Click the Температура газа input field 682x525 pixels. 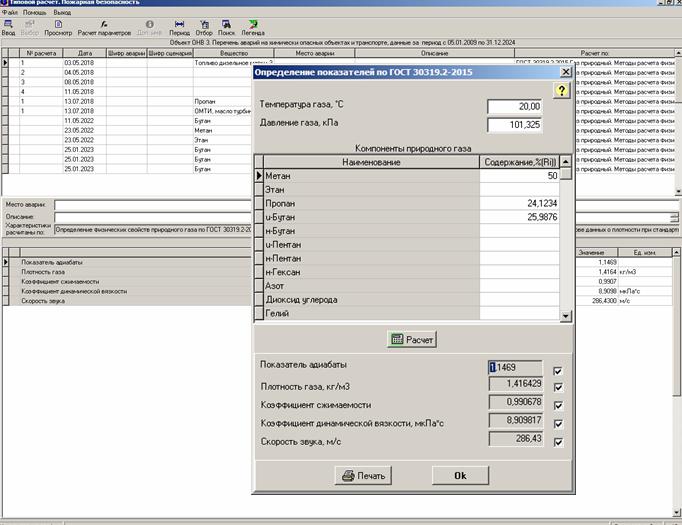click(515, 107)
